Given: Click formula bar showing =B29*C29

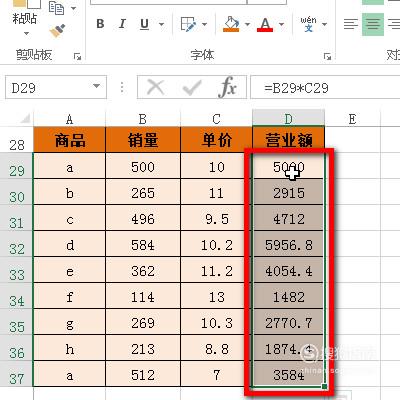Looking at the screenshot, I should click(325, 87).
